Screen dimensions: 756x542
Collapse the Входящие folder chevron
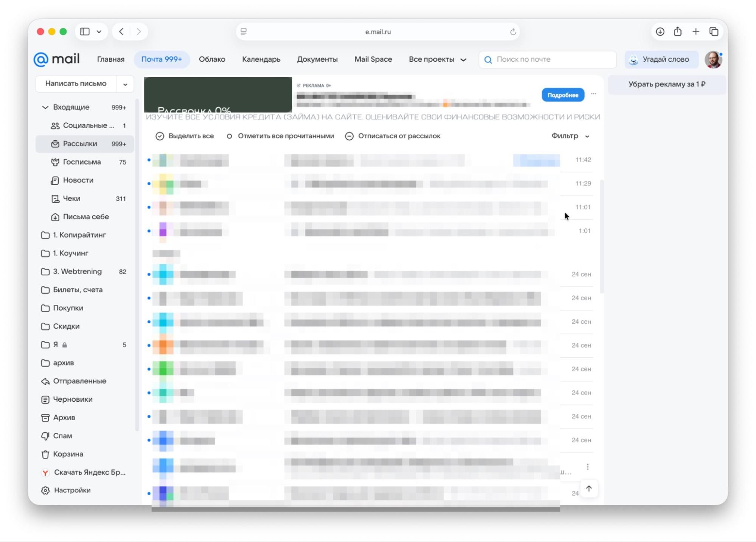45,107
